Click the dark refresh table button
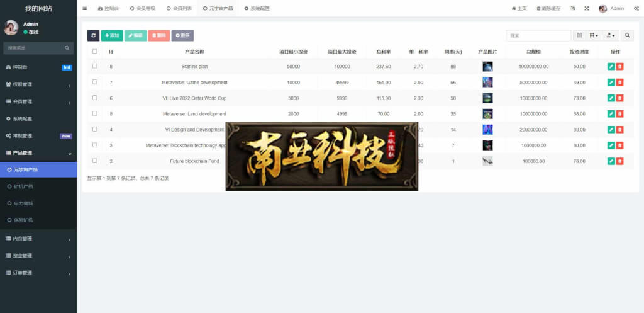Image resolution: width=644 pixels, height=313 pixels. pyautogui.click(x=93, y=36)
